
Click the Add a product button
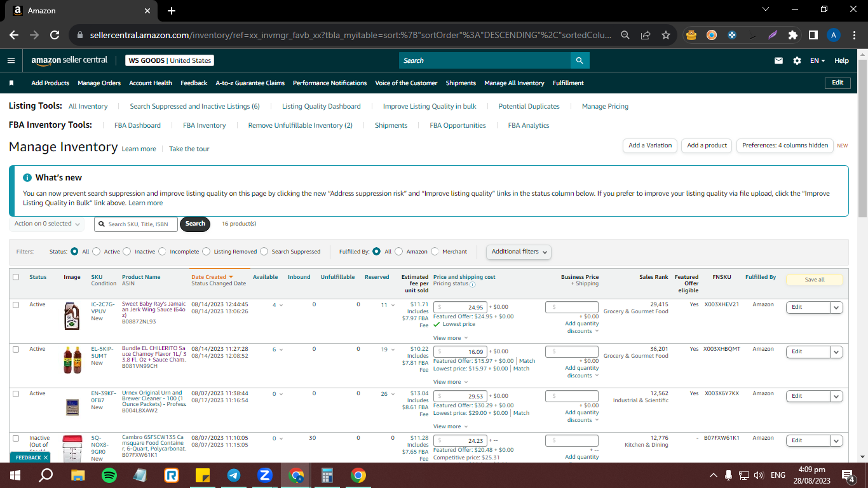click(x=707, y=146)
